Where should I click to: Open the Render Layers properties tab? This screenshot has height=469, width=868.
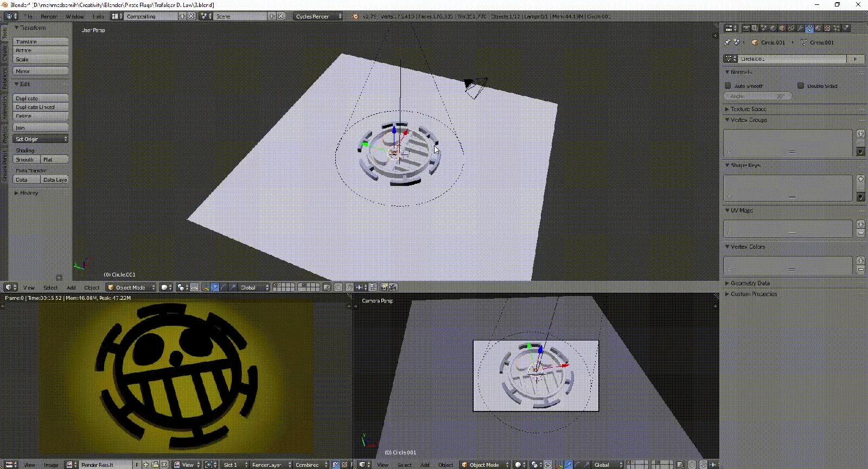pos(755,28)
